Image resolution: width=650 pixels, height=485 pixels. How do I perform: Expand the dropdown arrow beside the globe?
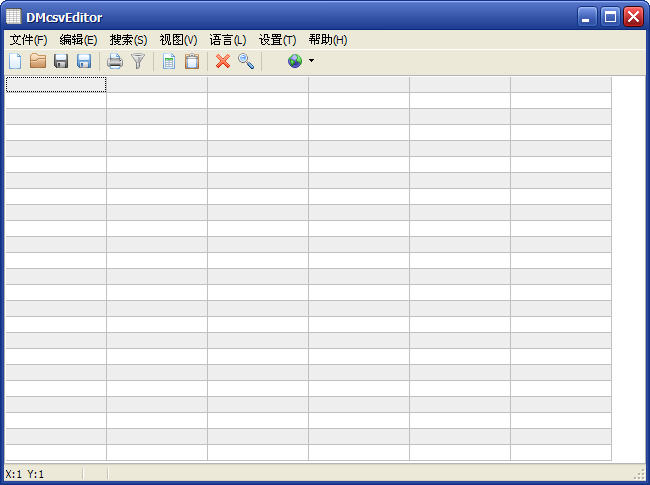(311, 61)
